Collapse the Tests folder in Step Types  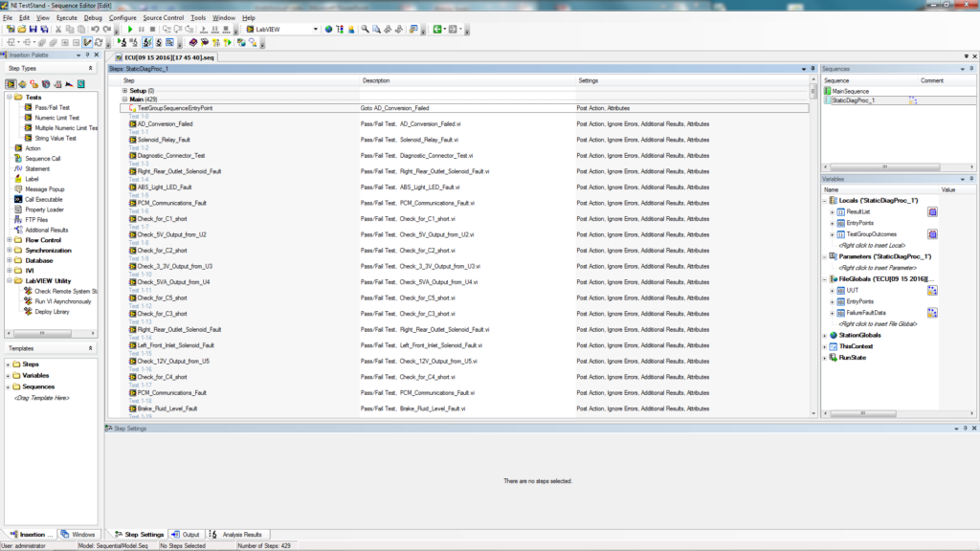[10, 98]
